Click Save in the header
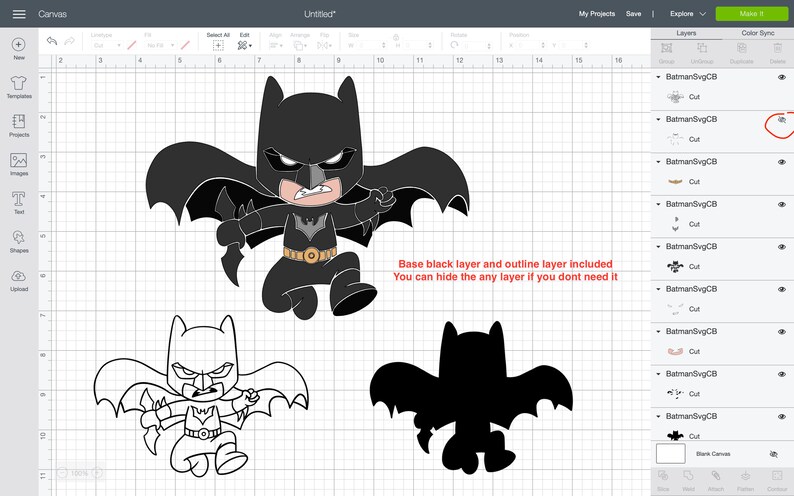Viewport: 794px width, 496px height. pyautogui.click(x=633, y=14)
